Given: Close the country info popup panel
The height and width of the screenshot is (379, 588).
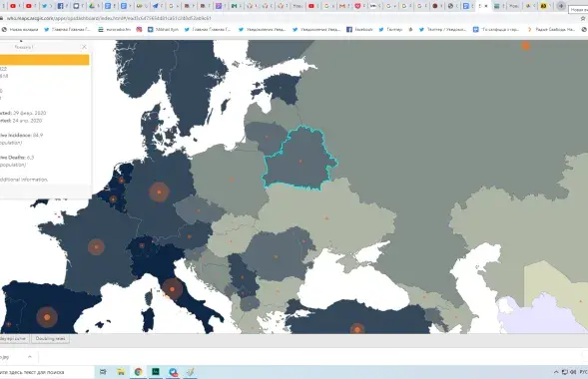Looking at the screenshot, I should [84, 47].
